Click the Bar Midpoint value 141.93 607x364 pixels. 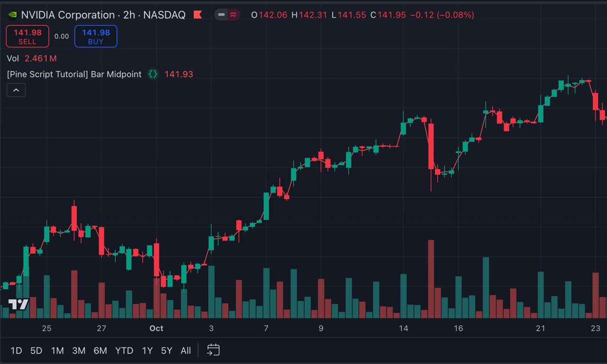click(179, 74)
